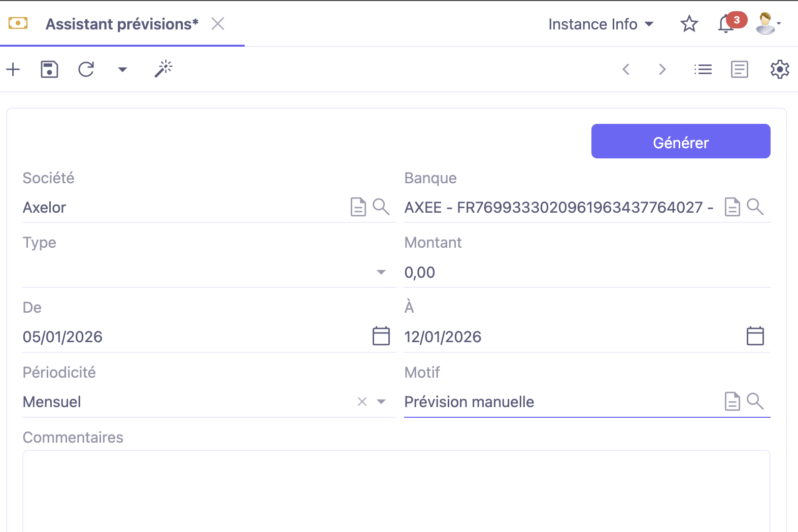Switch to form view icon

point(740,69)
